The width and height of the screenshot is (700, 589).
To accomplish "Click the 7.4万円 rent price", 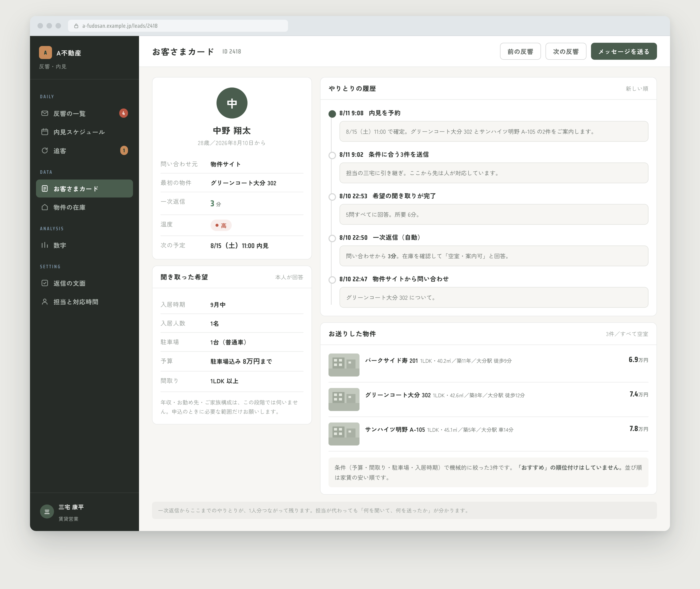I will click(x=638, y=394).
